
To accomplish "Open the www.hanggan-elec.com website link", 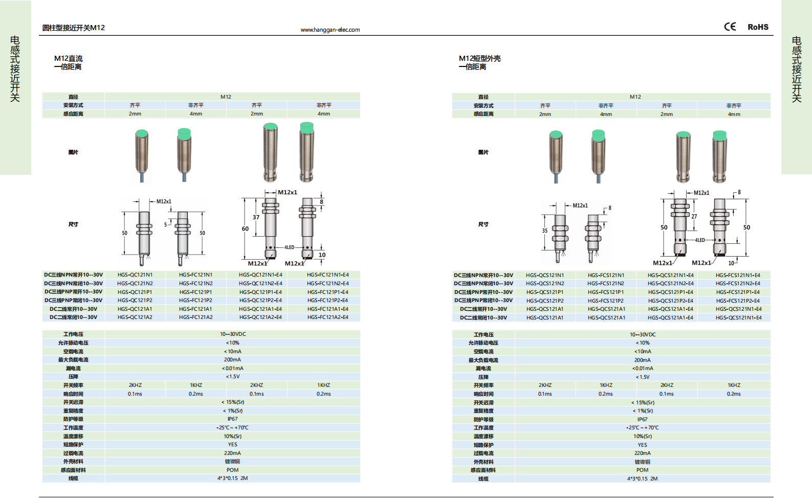I will (330, 30).
